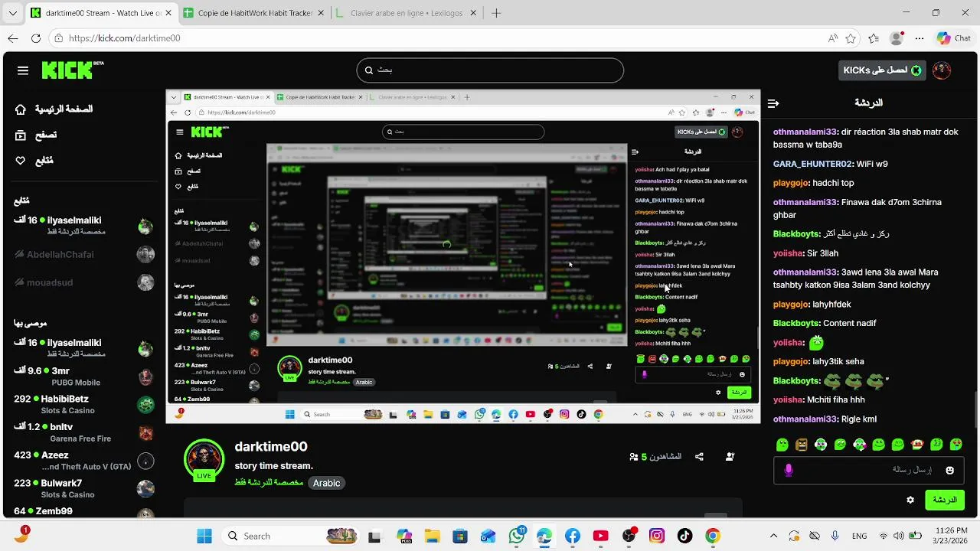Open the chat-only category link under the stream title

pyautogui.click(x=269, y=483)
